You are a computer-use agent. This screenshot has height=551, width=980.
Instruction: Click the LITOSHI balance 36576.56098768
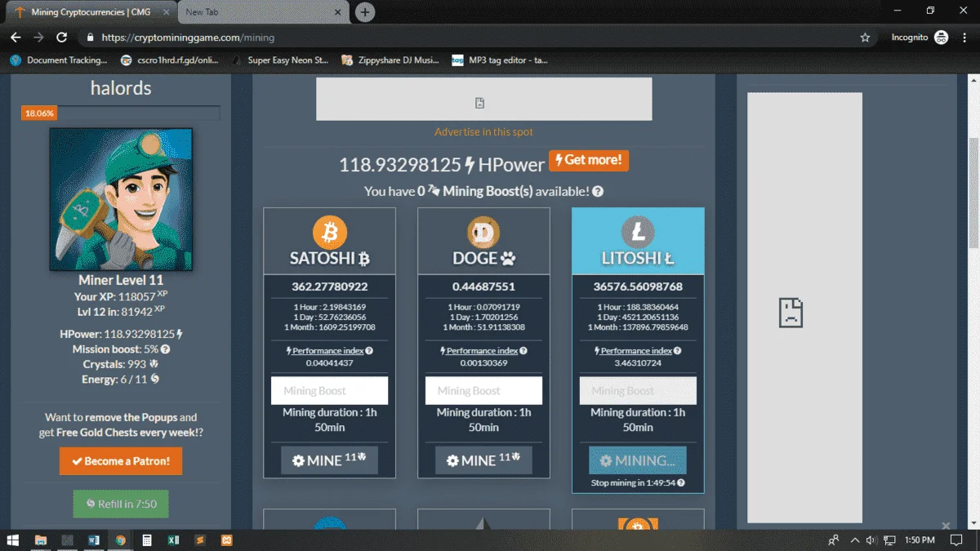638,287
